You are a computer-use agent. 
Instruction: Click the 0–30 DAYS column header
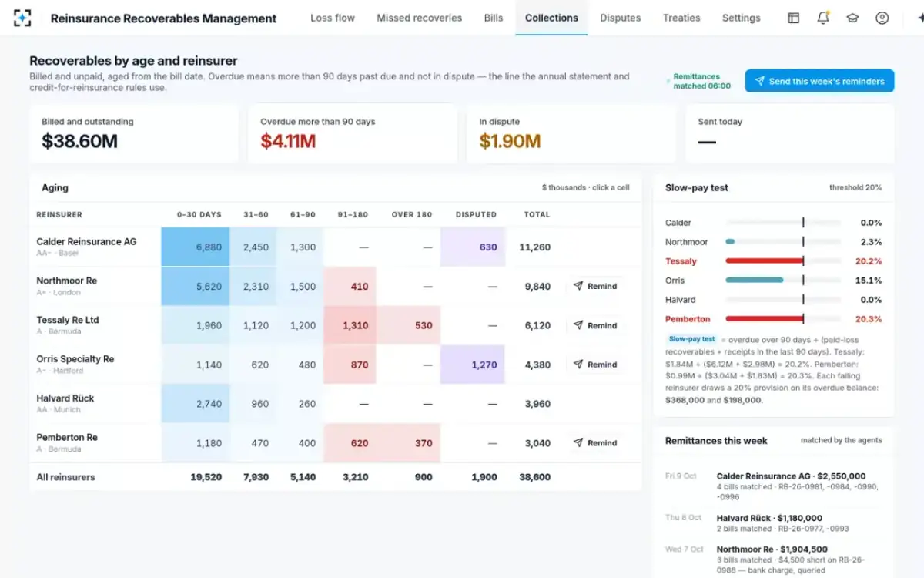click(x=199, y=214)
